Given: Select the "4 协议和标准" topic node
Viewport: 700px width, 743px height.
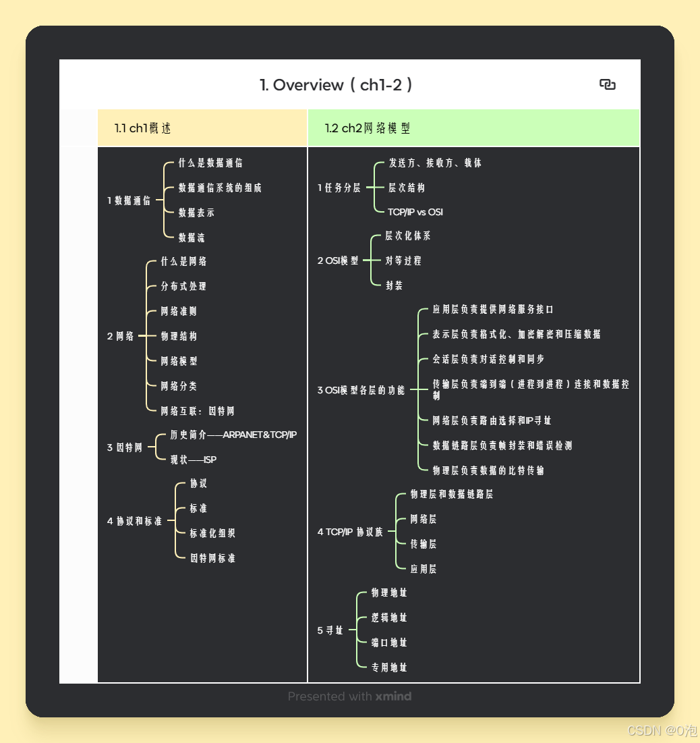Looking at the screenshot, I should (x=134, y=521).
